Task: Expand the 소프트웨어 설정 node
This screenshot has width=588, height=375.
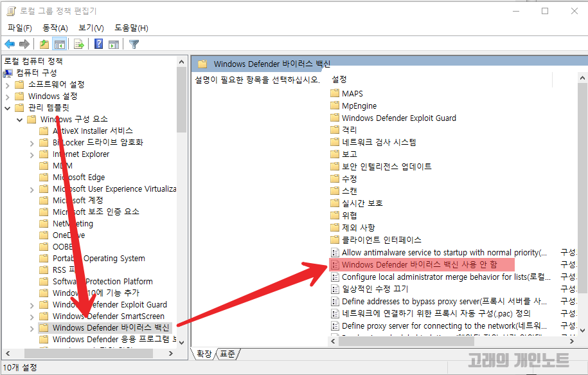Action: (8, 85)
